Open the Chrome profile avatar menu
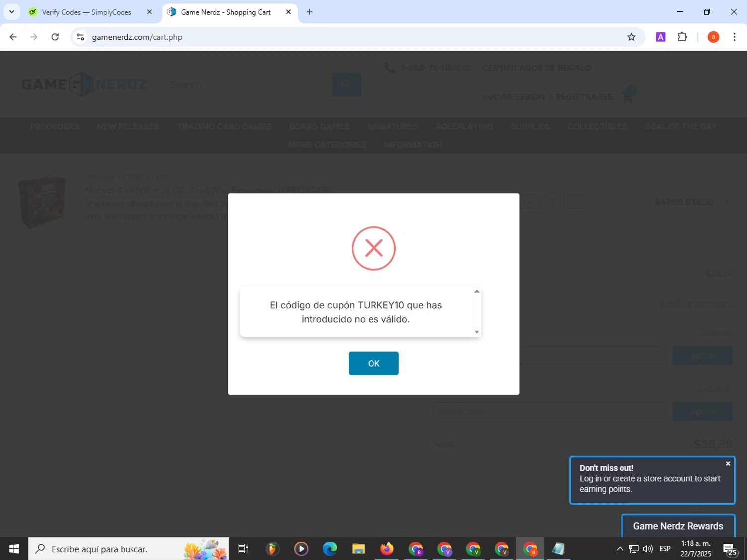 point(713,37)
